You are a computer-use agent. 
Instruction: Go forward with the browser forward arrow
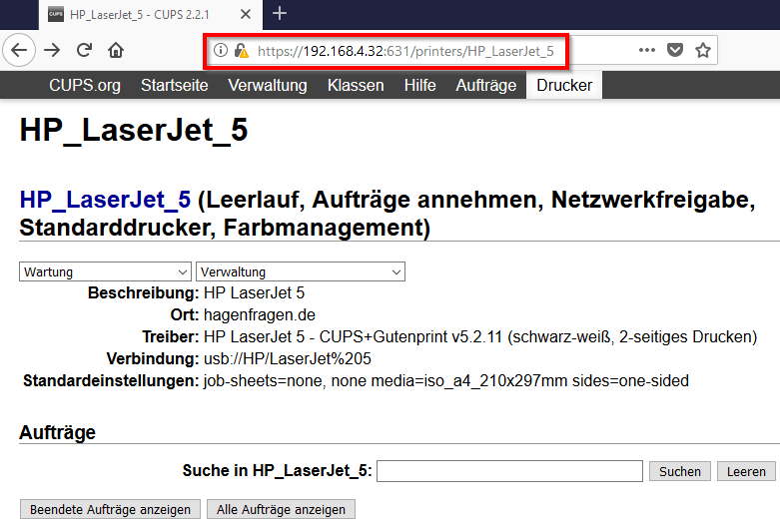(52, 50)
